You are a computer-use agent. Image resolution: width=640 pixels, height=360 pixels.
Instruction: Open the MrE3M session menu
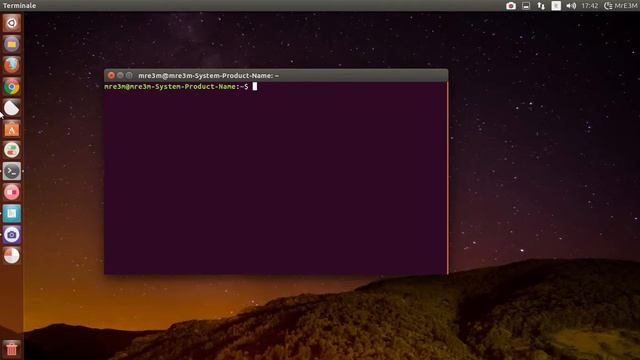[620, 6]
